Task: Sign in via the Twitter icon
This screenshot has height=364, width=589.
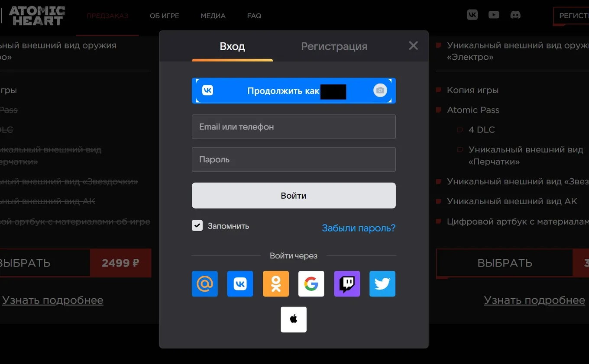Action: point(382,284)
